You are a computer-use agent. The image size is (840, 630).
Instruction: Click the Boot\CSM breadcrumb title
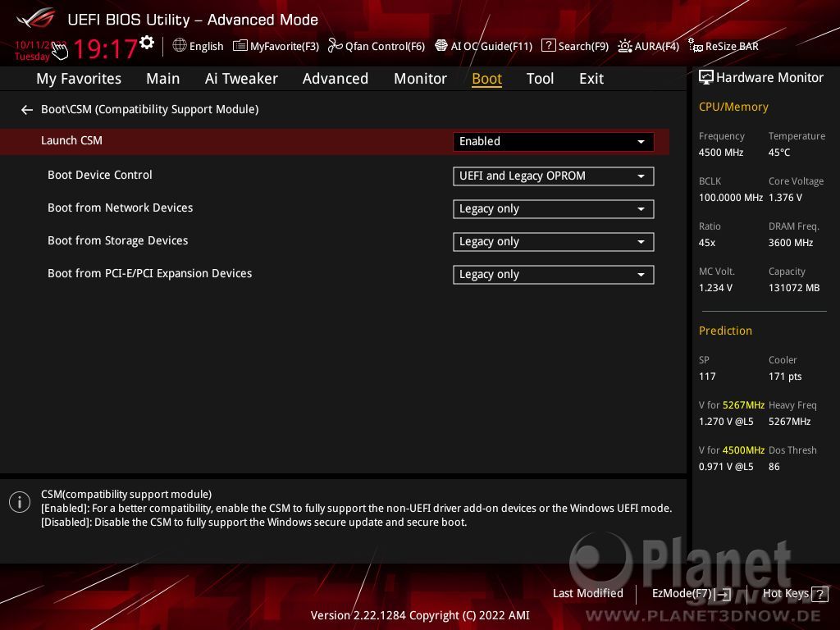click(x=150, y=109)
